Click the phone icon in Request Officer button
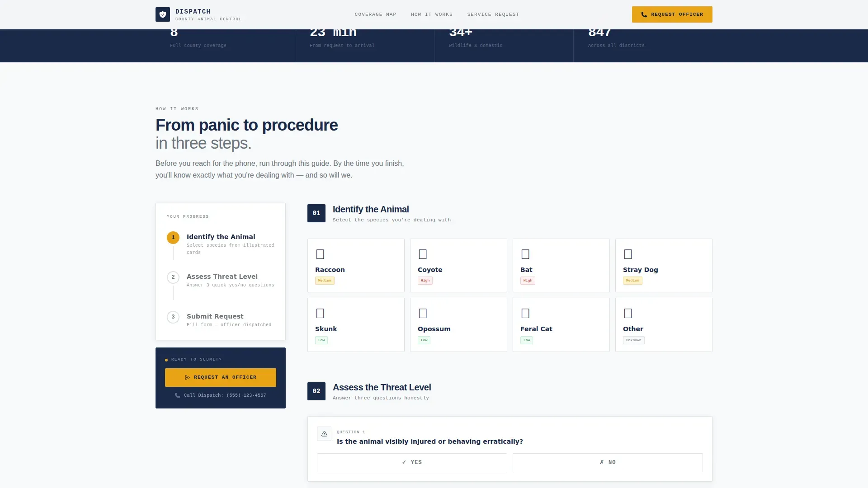This screenshot has width=868, height=488. (644, 14)
